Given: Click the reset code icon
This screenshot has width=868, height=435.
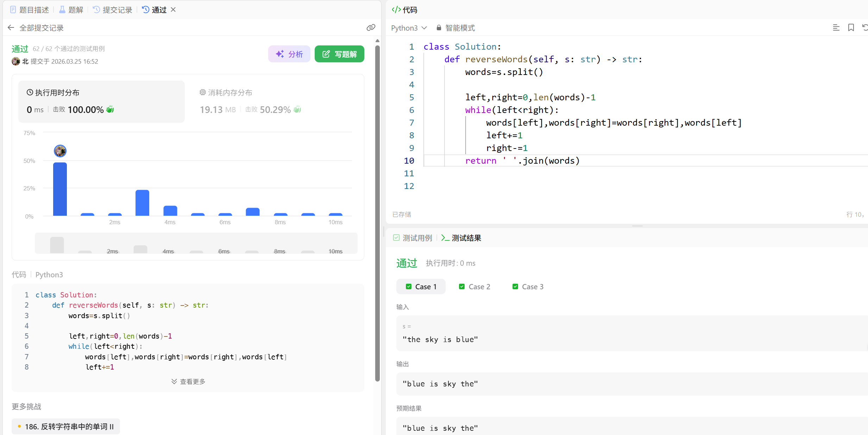Looking at the screenshot, I should pos(864,28).
